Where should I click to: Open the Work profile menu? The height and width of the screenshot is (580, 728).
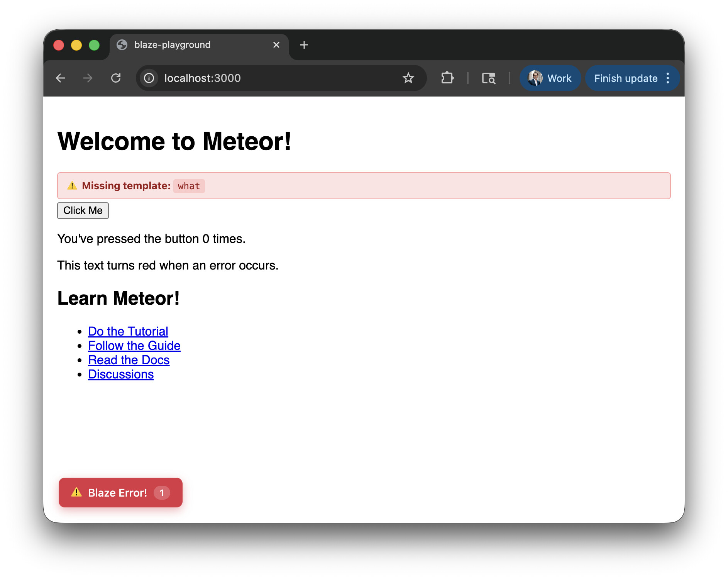550,78
